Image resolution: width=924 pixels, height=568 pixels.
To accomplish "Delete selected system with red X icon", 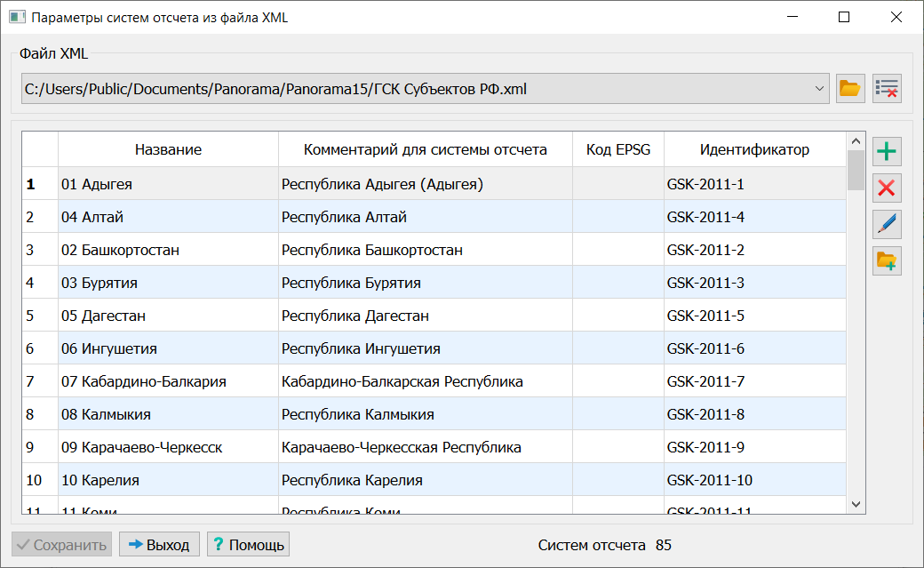I will [887, 188].
